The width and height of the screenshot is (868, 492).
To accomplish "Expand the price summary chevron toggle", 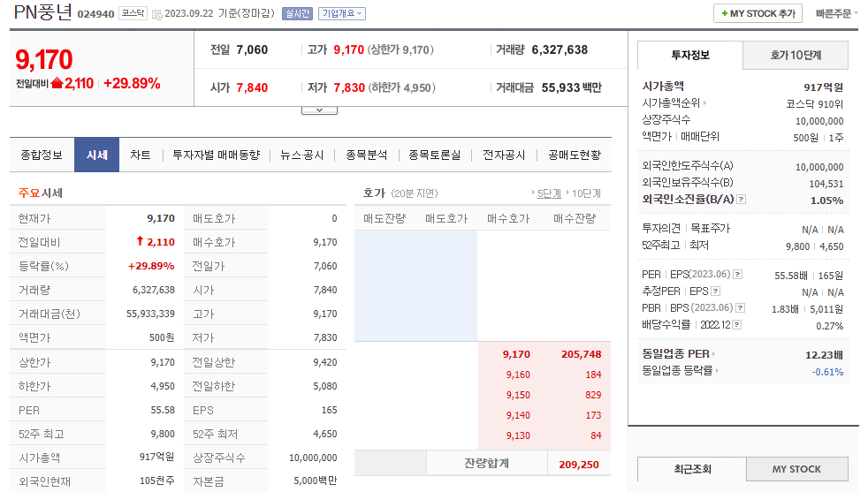I will coord(319,110).
